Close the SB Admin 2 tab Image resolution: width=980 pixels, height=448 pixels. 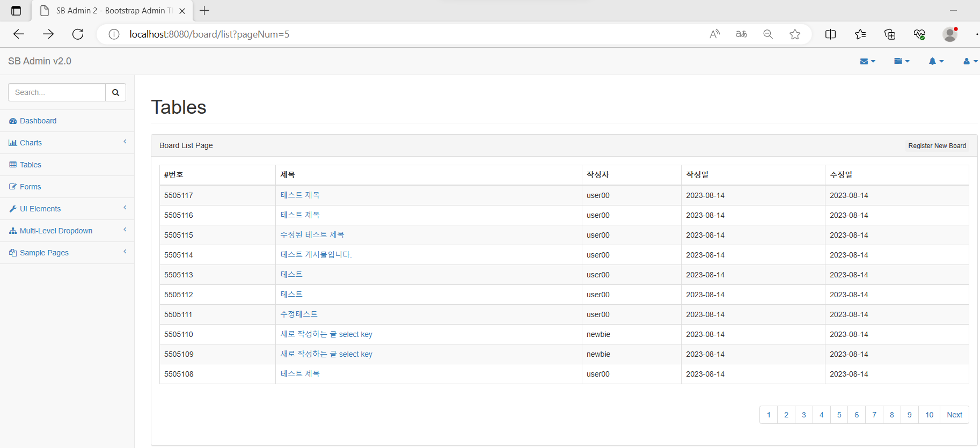click(x=182, y=11)
